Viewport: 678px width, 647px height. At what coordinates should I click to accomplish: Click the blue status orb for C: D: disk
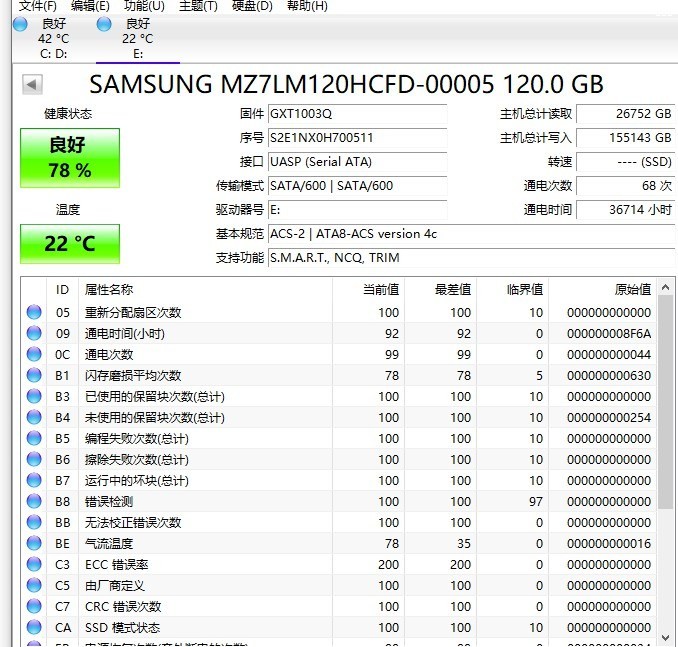(20, 24)
